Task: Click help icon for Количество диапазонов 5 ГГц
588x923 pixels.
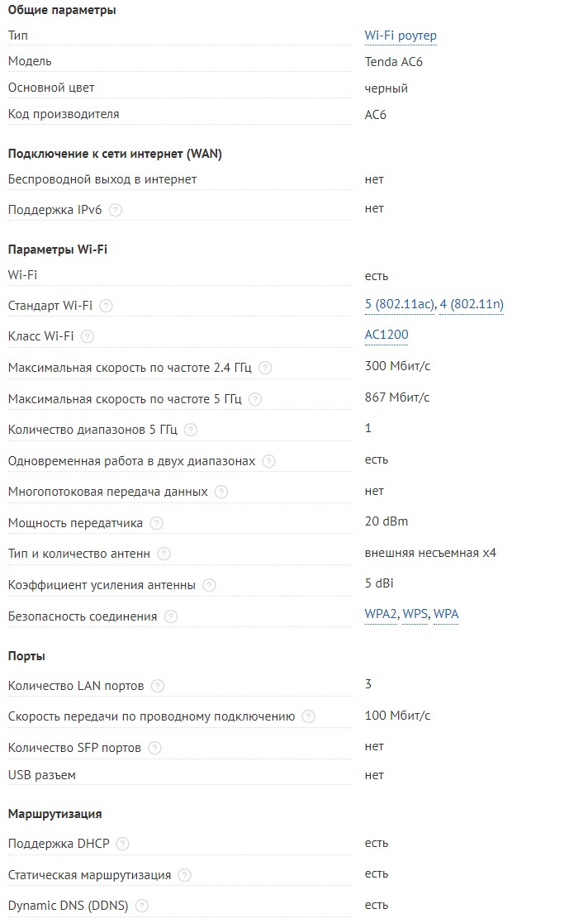Action: tap(191, 430)
